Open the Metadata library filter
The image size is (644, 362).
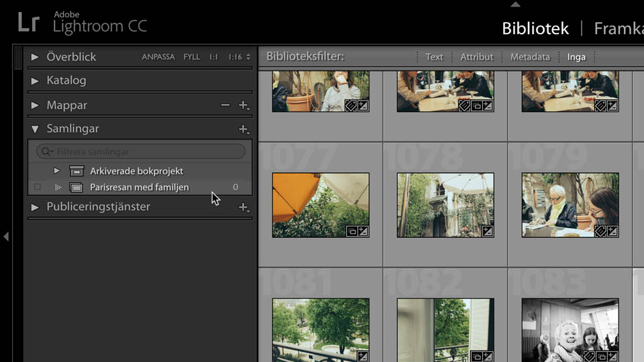pos(530,57)
